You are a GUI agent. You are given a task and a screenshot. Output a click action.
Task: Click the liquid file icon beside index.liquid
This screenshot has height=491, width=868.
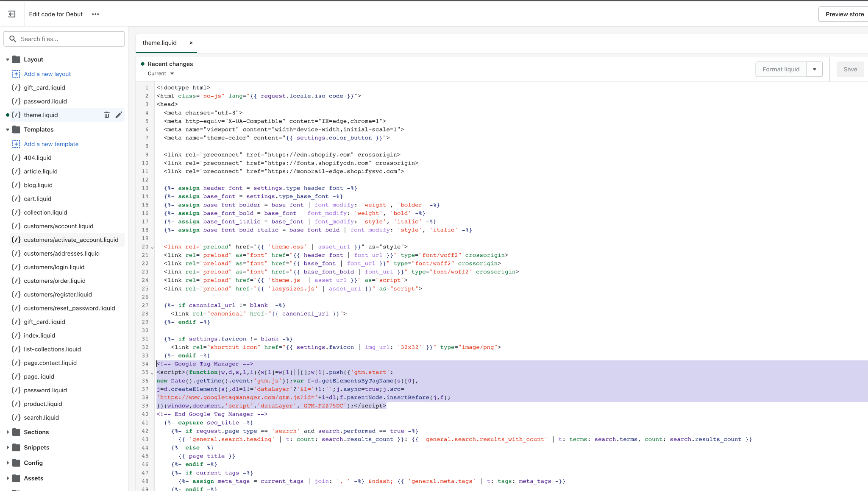click(16, 335)
